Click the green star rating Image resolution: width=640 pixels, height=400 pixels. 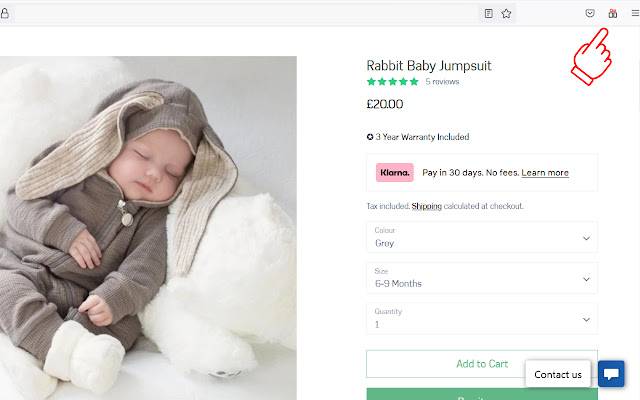392,82
